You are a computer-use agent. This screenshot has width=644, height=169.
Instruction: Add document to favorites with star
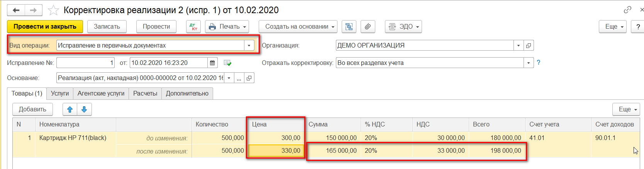pos(53,10)
